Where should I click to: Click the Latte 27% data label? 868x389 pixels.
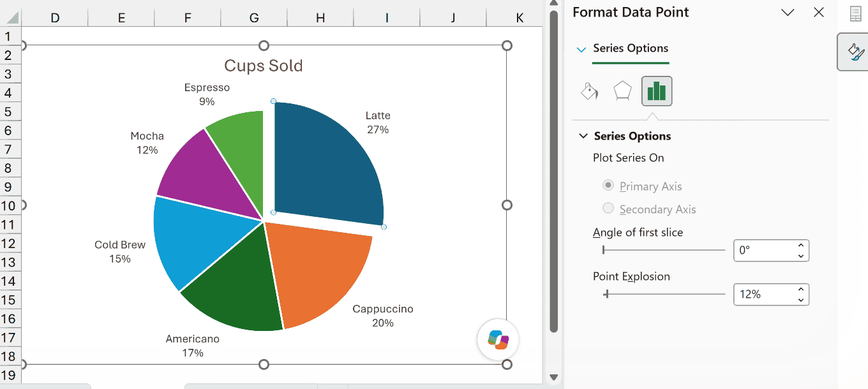point(378,122)
